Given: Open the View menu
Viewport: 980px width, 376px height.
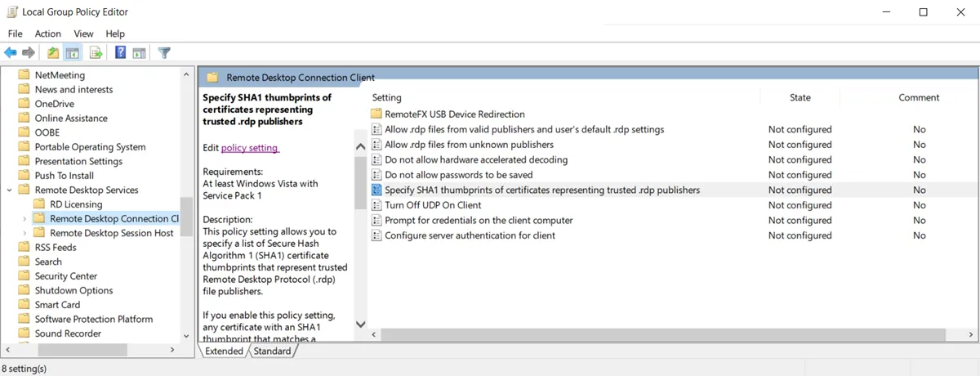Looking at the screenshot, I should point(84,34).
